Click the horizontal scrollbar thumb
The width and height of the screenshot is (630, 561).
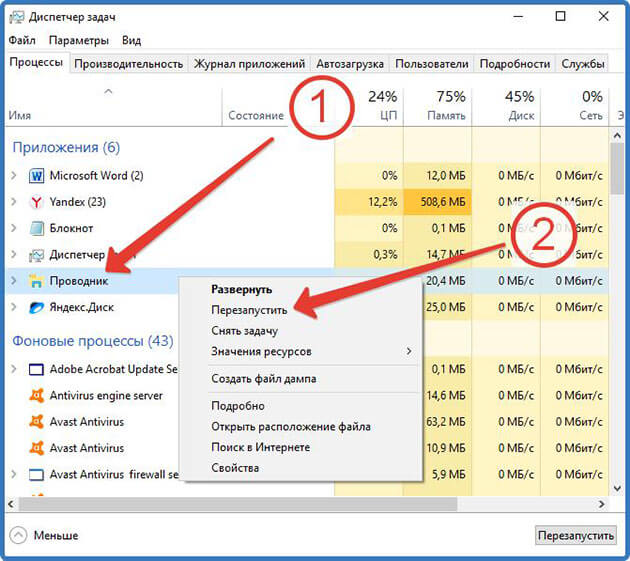[238, 504]
